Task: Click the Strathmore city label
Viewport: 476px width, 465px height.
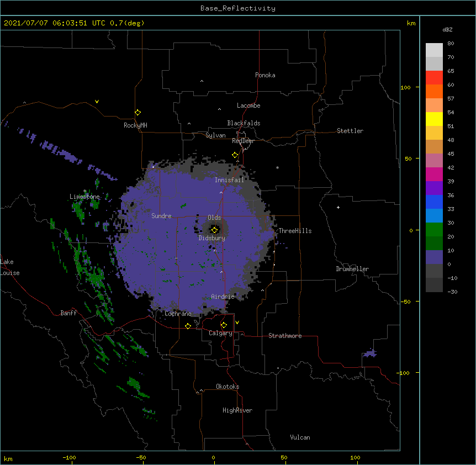Action: tap(285, 336)
